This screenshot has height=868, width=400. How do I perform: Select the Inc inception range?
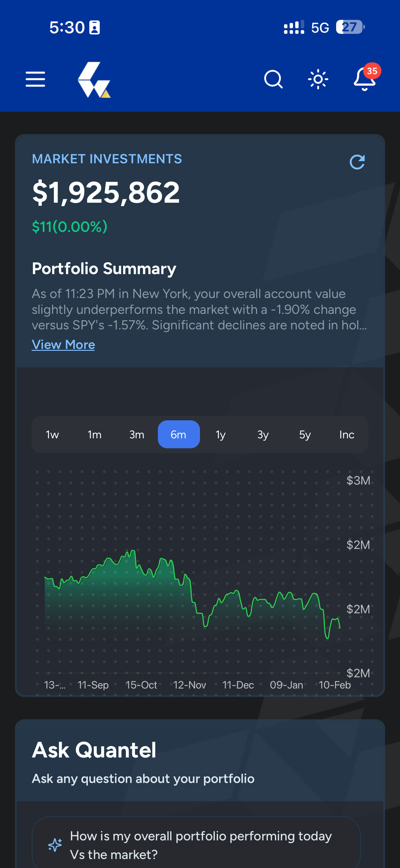coord(347,434)
